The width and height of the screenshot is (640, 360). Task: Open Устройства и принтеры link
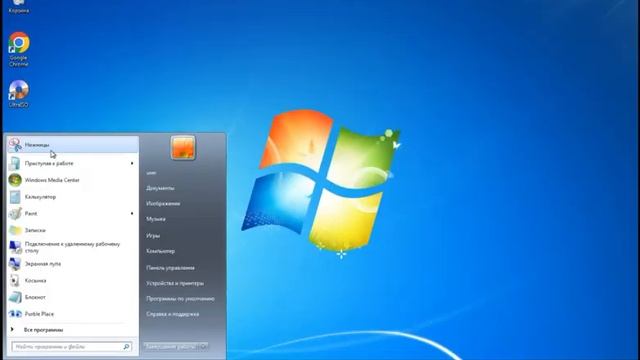point(175,283)
